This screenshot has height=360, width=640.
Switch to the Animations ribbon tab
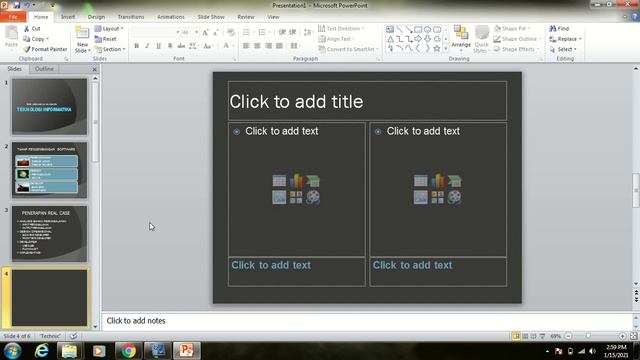click(171, 17)
